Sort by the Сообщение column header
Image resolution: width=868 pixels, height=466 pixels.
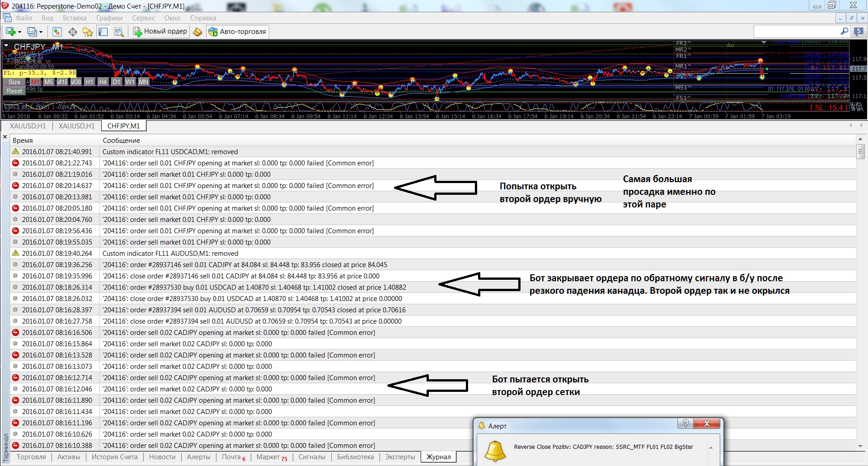478,140
